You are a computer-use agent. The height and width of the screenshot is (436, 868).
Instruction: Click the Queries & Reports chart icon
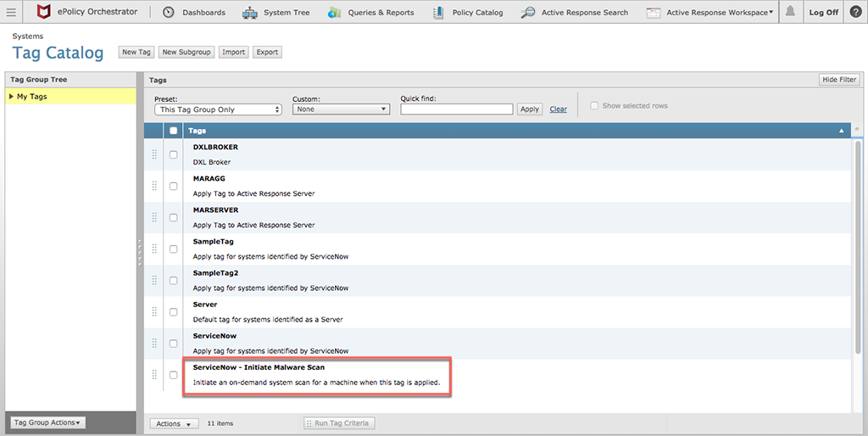(x=334, y=12)
